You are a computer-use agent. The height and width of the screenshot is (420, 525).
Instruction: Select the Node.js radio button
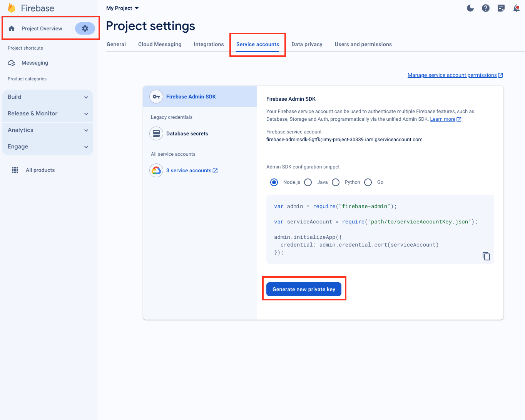point(274,182)
